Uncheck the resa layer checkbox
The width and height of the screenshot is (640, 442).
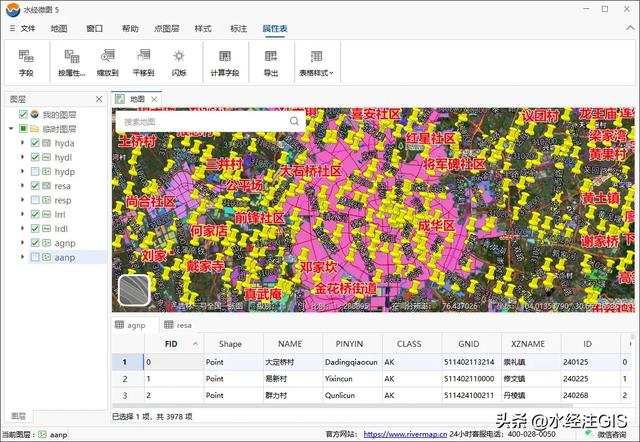click(x=35, y=186)
